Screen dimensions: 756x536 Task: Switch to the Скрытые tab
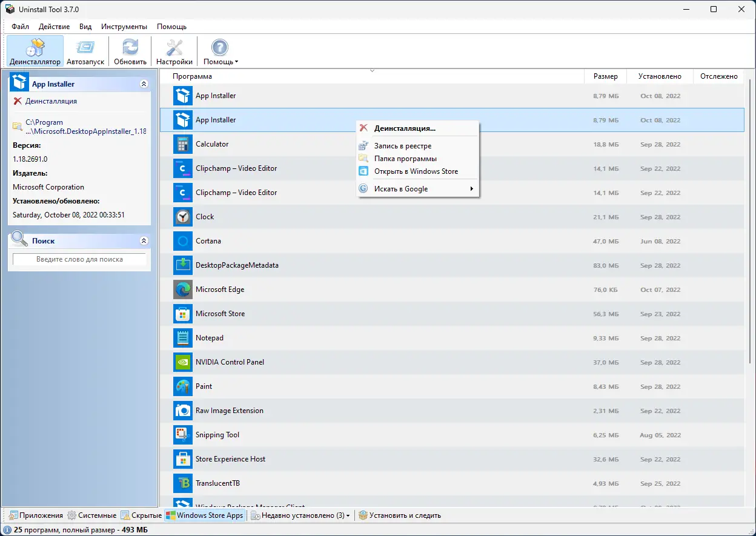coord(141,515)
